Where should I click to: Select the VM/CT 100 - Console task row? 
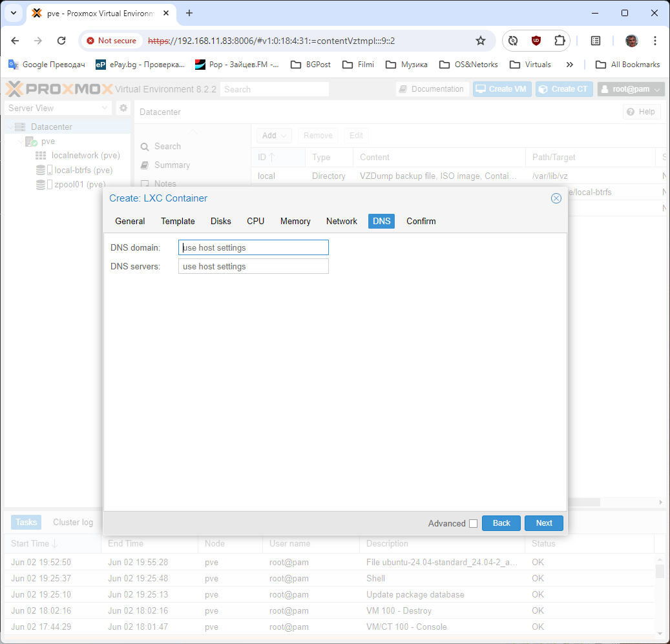pos(330,627)
